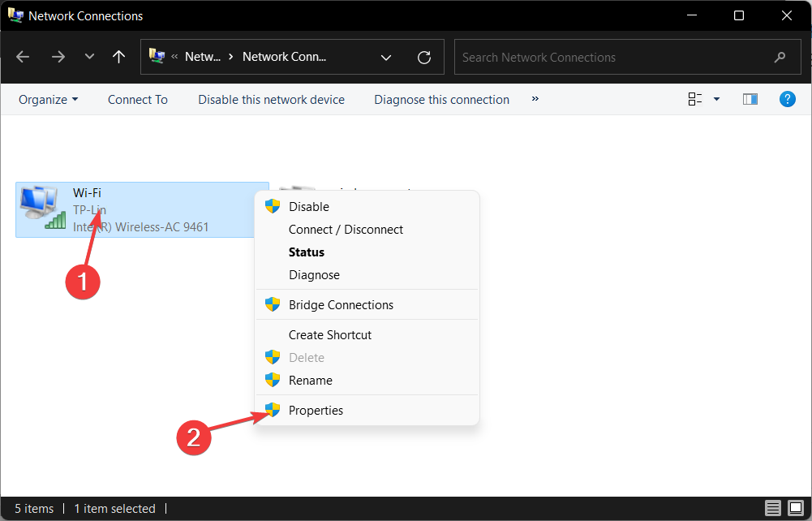The width and height of the screenshot is (812, 521).
Task: Click the Back navigation arrow
Action: [23, 57]
